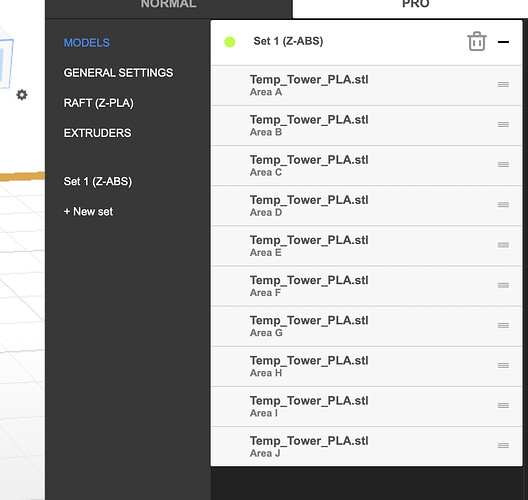528x500 pixels.
Task: Open the MODELS section
Action: pyautogui.click(x=87, y=43)
